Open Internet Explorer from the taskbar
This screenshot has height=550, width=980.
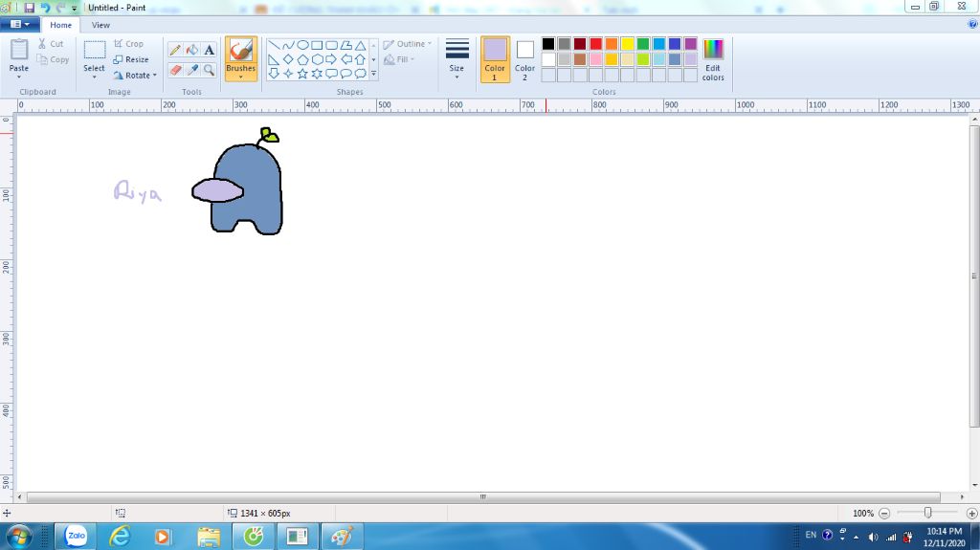click(x=120, y=537)
